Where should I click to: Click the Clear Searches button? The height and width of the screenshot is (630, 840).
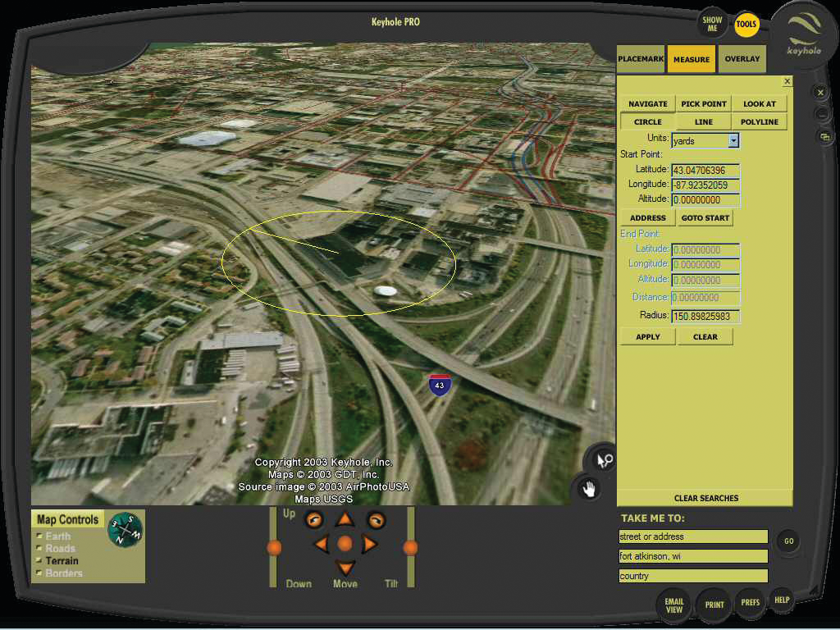(705, 498)
